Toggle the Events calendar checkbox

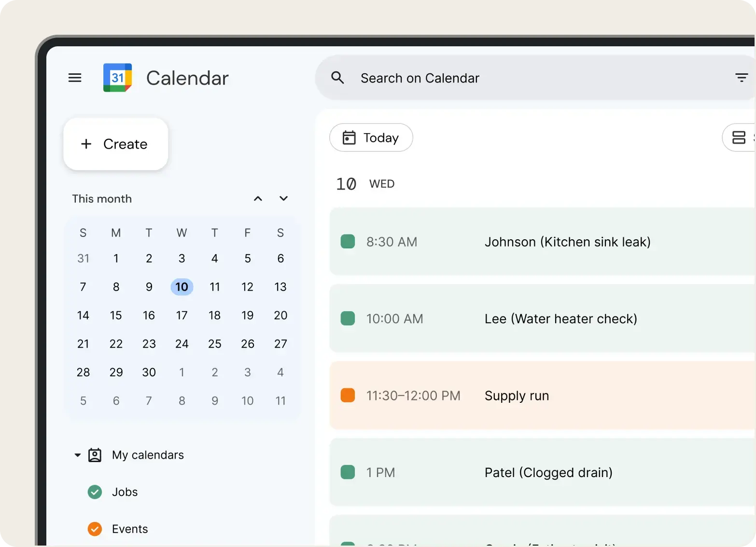point(95,529)
